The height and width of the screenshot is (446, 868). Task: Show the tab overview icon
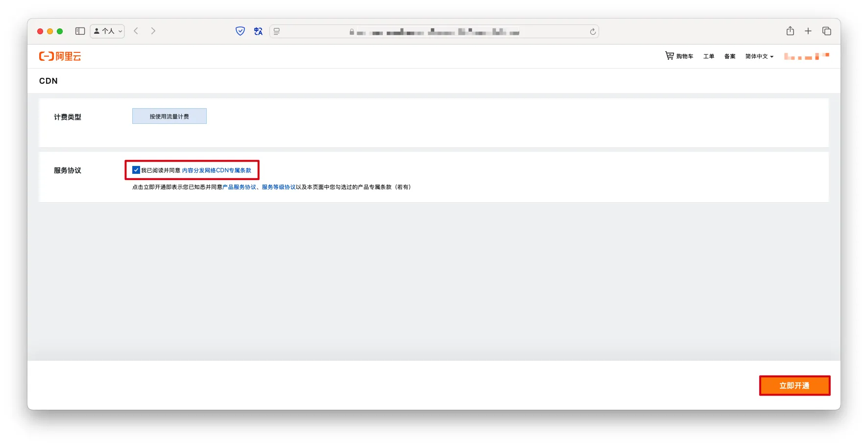point(827,31)
